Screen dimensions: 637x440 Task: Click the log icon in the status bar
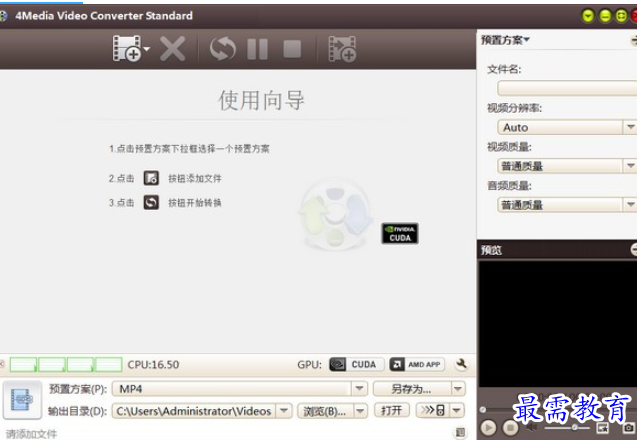(x=460, y=432)
